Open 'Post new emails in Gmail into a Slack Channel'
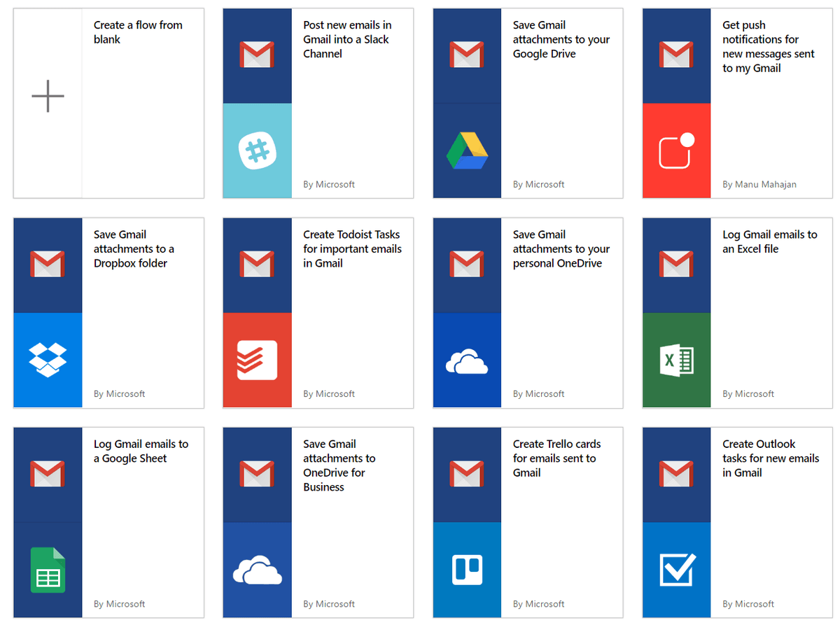840x632 pixels. 347,39
